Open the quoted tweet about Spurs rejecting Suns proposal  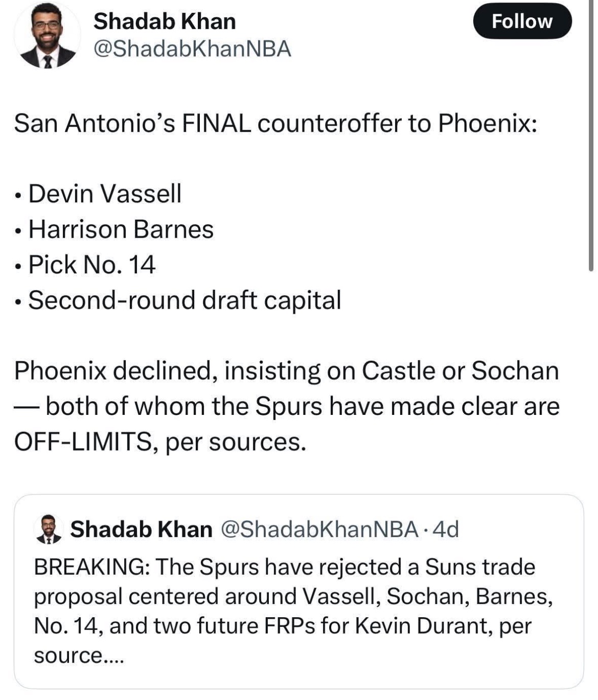coord(298,591)
